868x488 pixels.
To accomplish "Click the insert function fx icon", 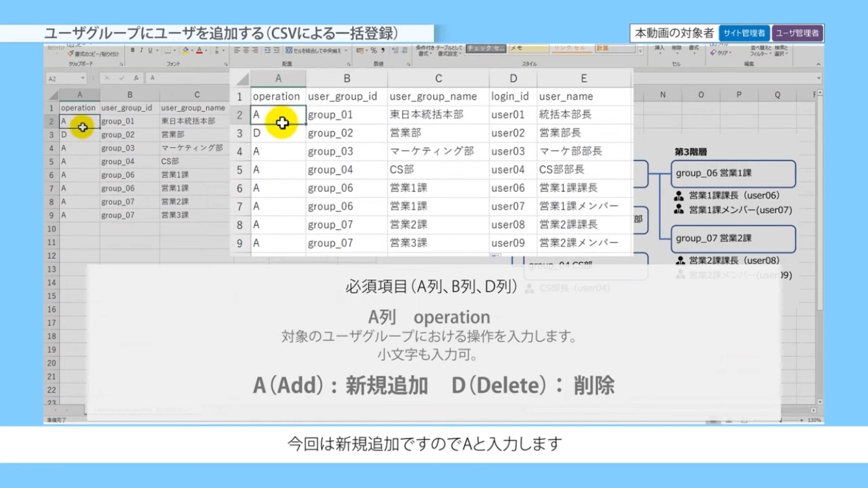I will pos(136,78).
